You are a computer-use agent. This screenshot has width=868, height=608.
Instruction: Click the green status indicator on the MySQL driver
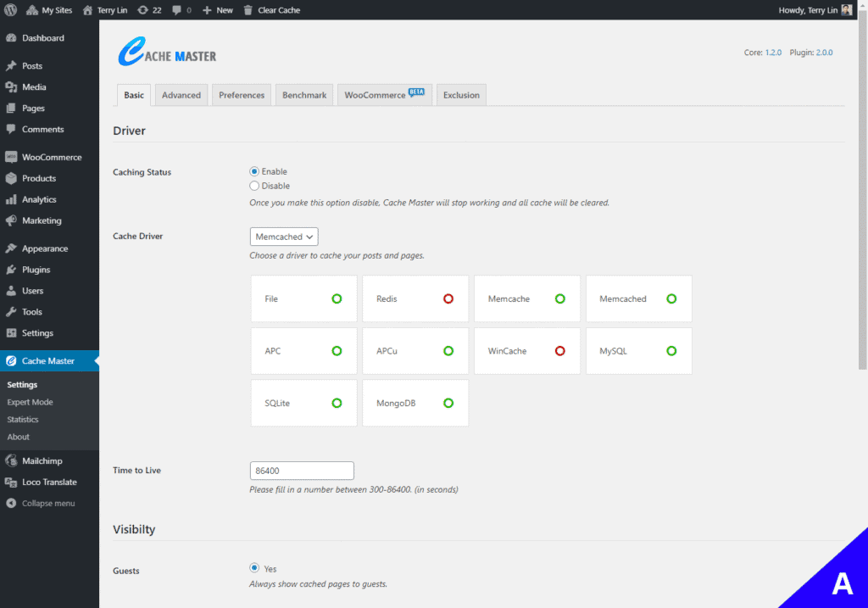pyautogui.click(x=672, y=351)
